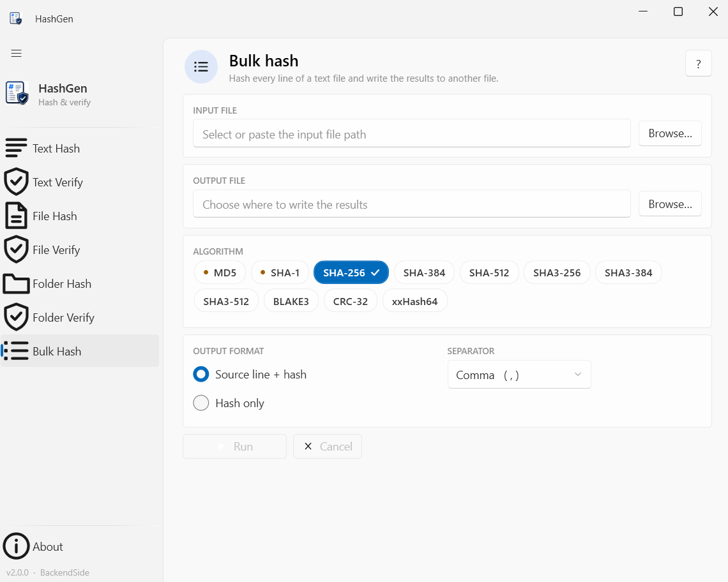Open Folder Hash folder icon
Viewport: 728px width, 582px height.
16,283
